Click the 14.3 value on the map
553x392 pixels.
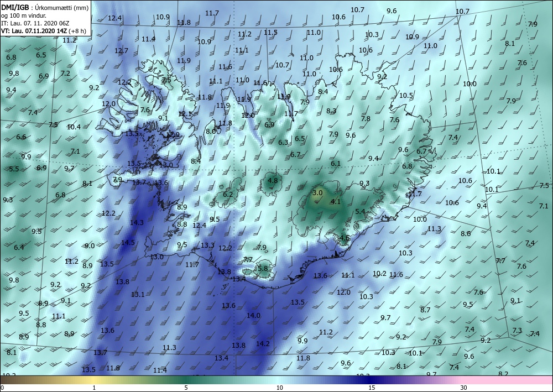(x=137, y=222)
